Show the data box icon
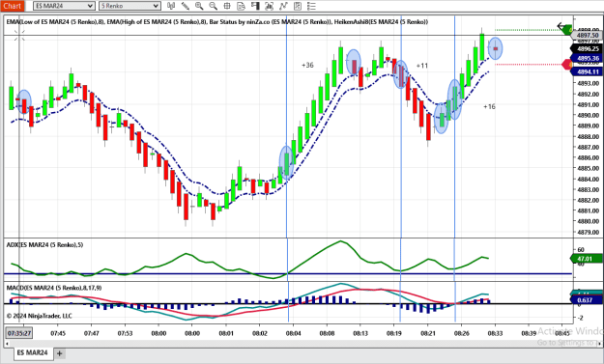Viewport: 604px width, 364px height. (242, 6)
